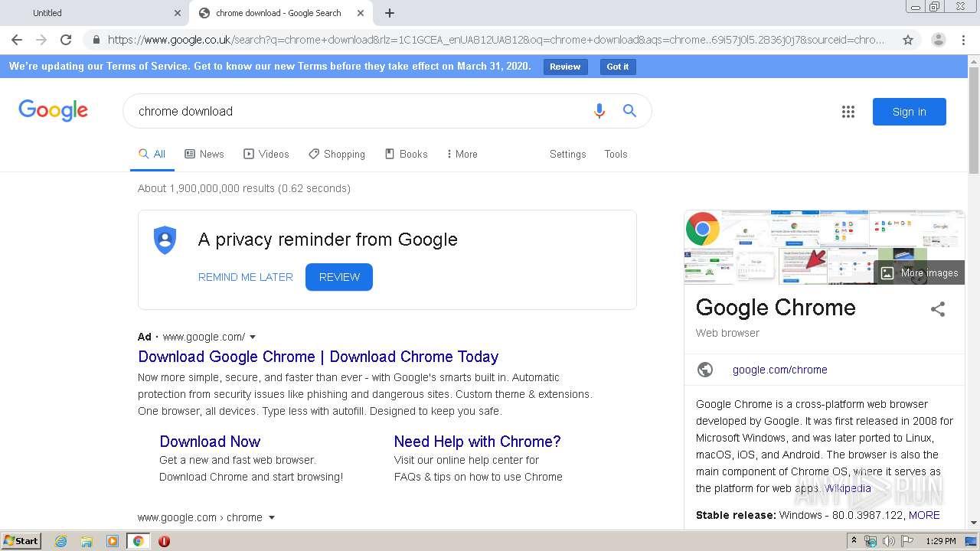Click the browser back arrow
This screenshot has width=980, height=551.
point(17,40)
